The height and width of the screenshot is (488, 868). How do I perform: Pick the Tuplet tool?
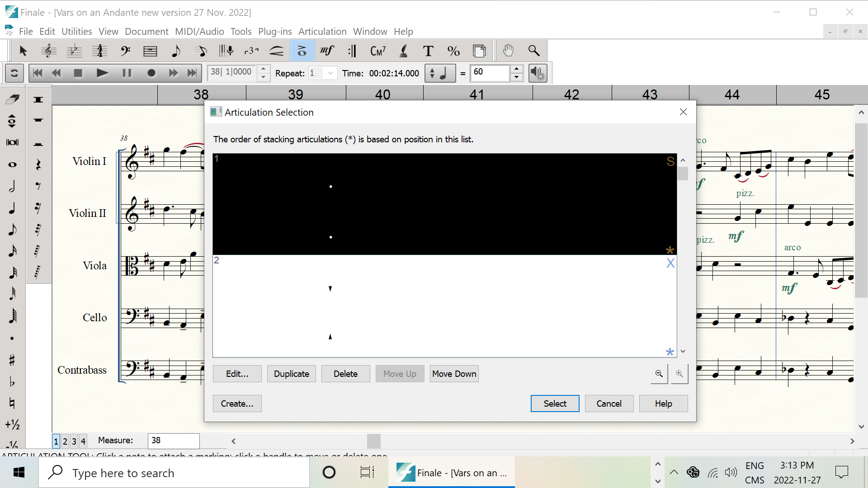pos(251,51)
